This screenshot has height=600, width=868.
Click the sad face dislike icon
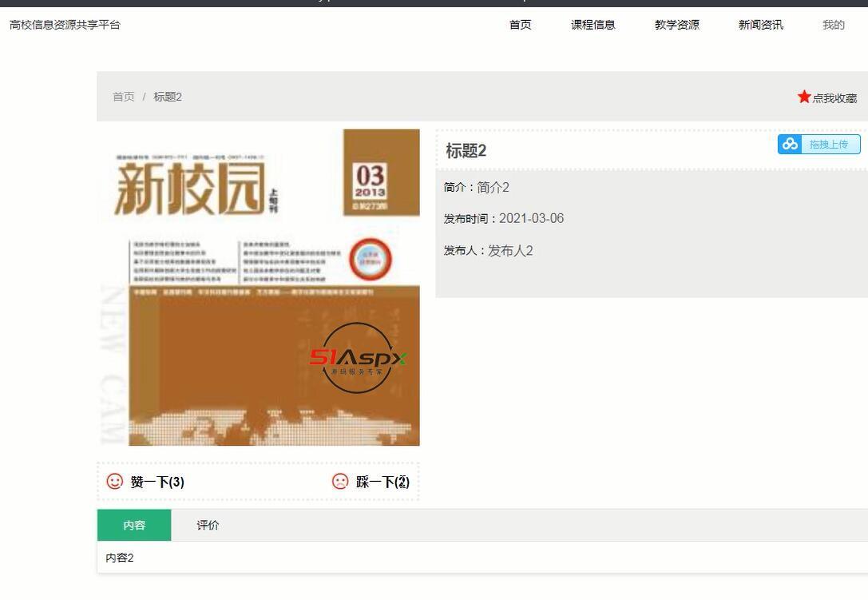[340, 481]
